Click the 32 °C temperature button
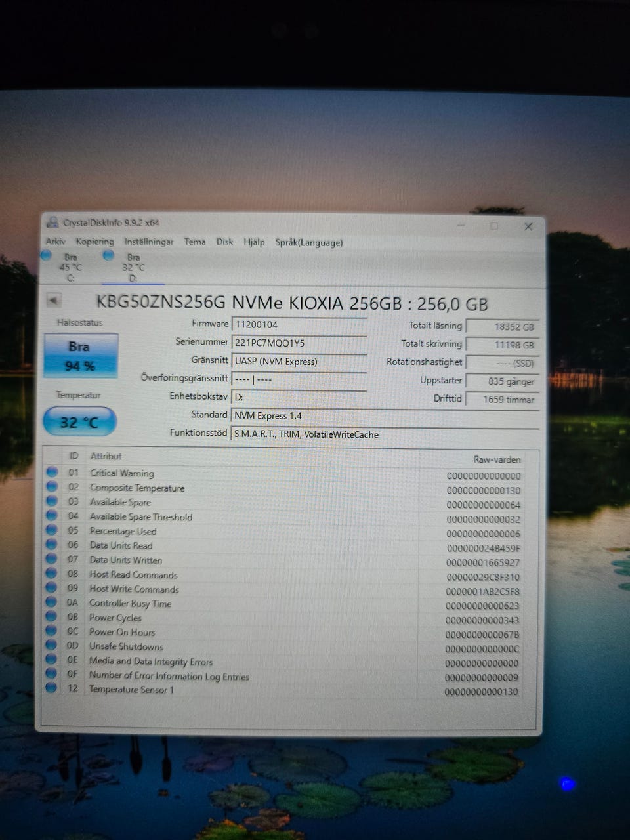630x840 pixels. click(x=79, y=422)
